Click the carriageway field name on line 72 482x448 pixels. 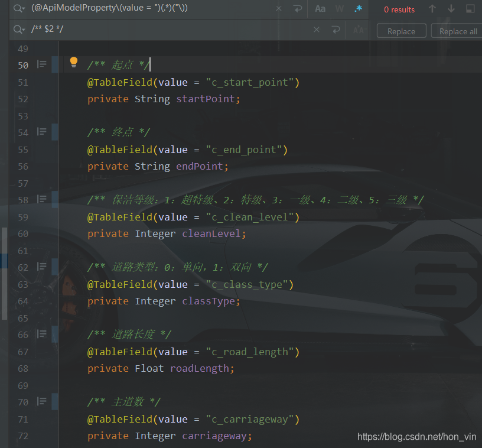[214, 436]
